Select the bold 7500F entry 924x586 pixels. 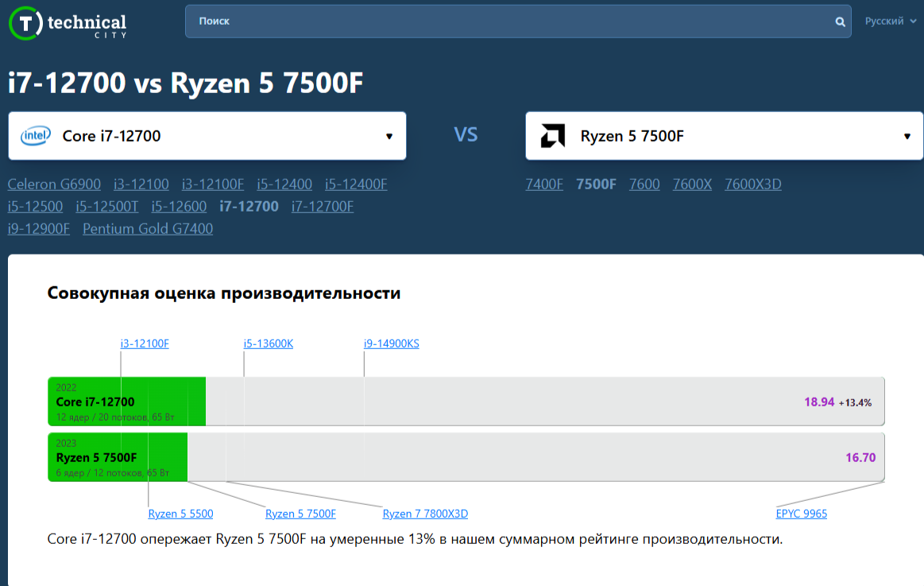[x=597, y=184]
